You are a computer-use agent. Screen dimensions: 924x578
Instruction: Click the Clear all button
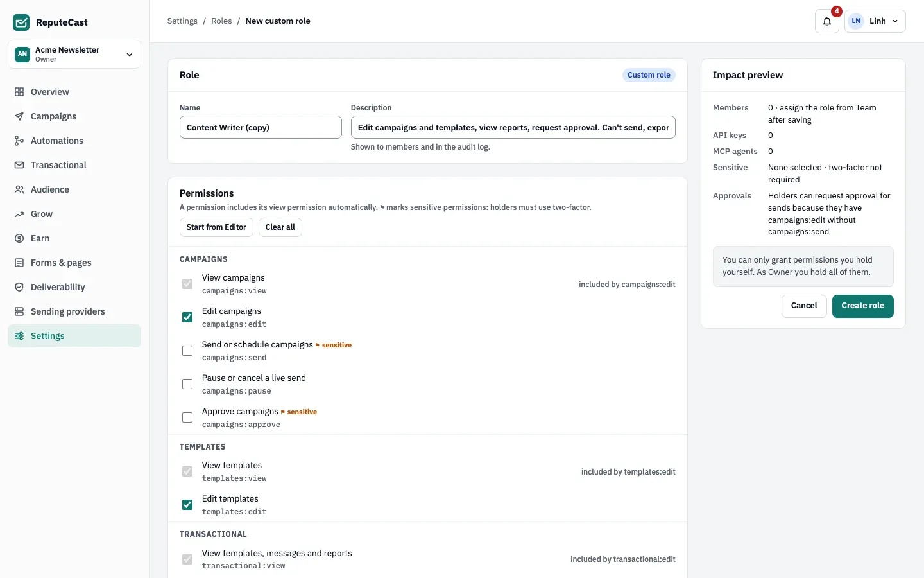[x=280, y=227]
